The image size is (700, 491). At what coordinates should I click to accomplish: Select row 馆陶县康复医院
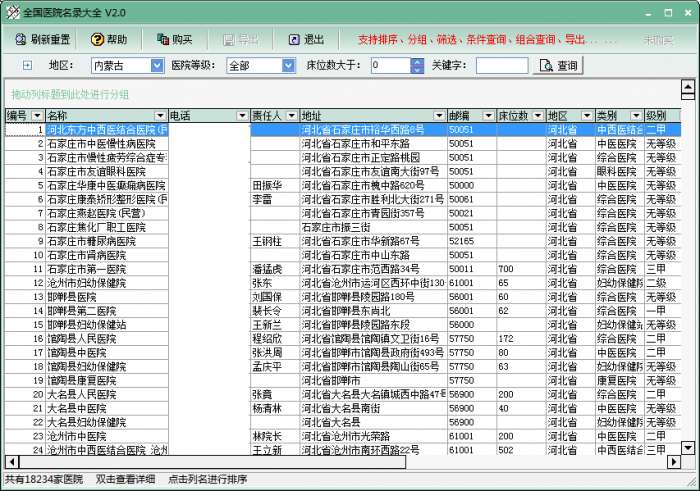click(x=343, y=380)
